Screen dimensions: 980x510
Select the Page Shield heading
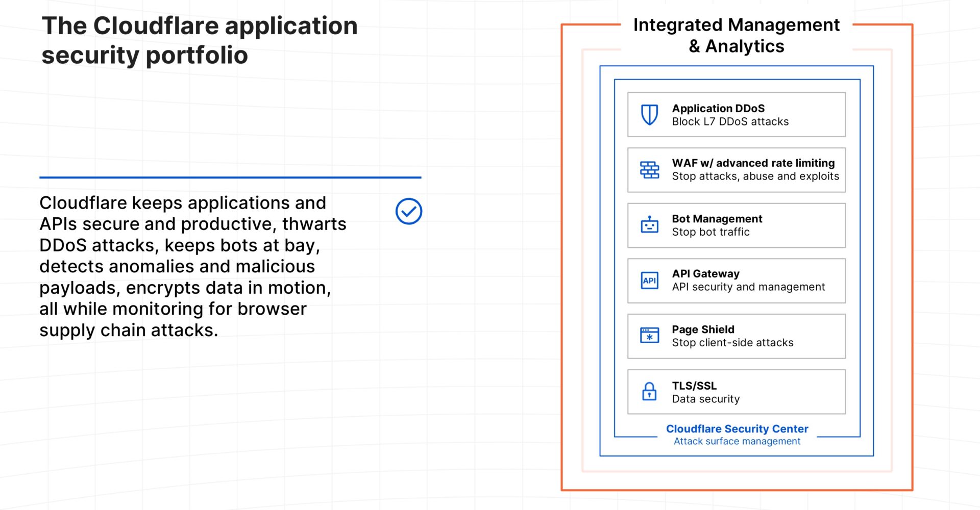point(703,329)
